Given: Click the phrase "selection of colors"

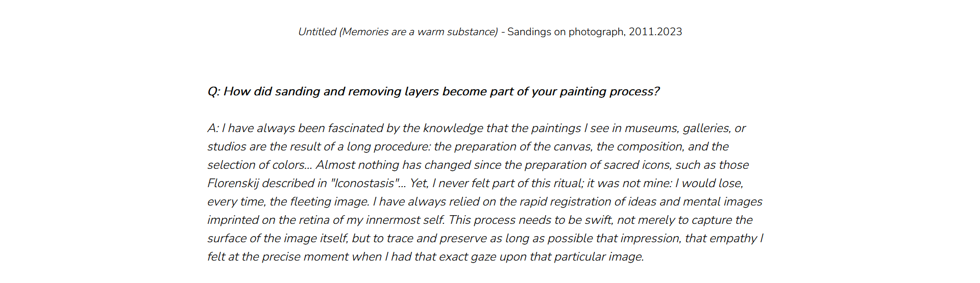Looking at the screenshot, I should [x=256, y=165].
